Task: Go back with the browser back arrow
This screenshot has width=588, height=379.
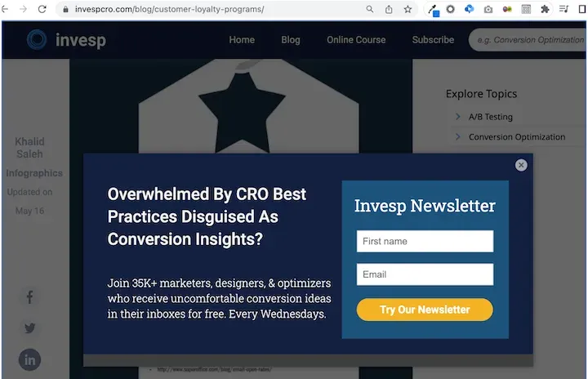Action: tap(5, 9)
